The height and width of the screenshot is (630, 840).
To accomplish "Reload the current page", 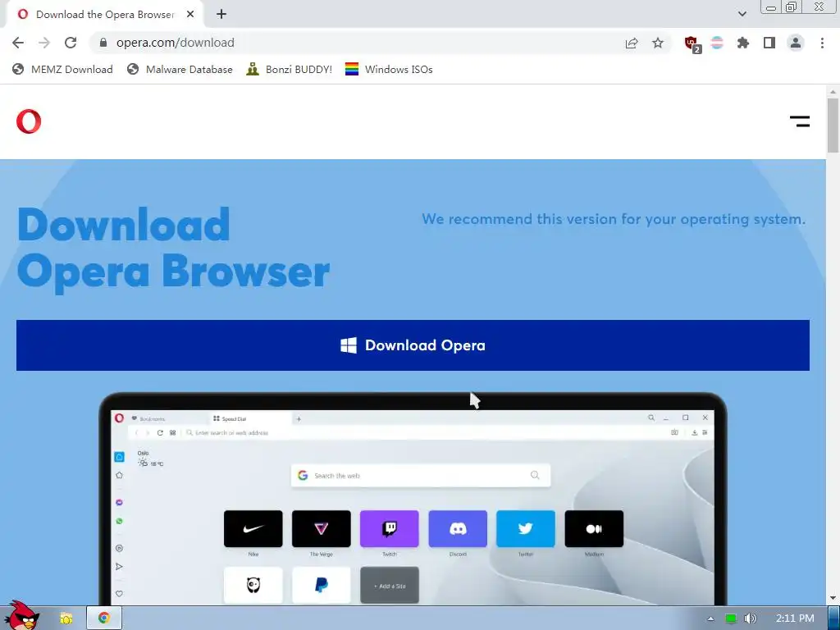I will pos(71,43).
